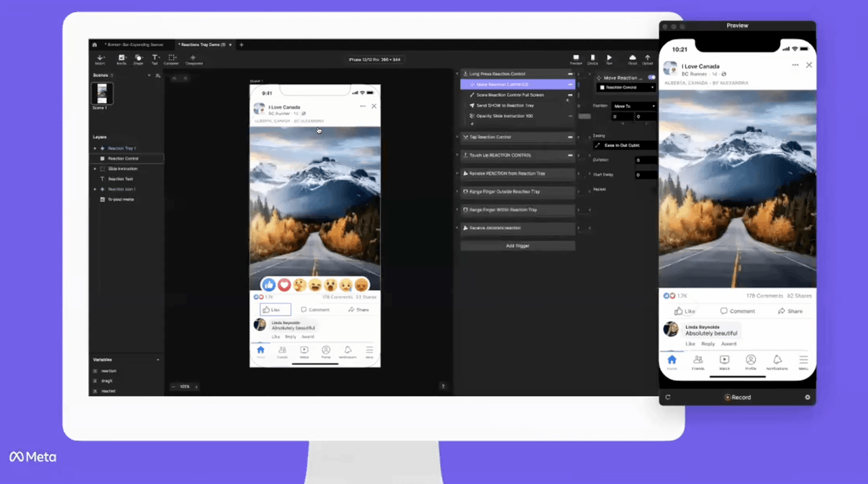The width and height of the screenshot is (868, 484).
Task: Select the Media tool in the toolbar
Action: click(121, 60)
